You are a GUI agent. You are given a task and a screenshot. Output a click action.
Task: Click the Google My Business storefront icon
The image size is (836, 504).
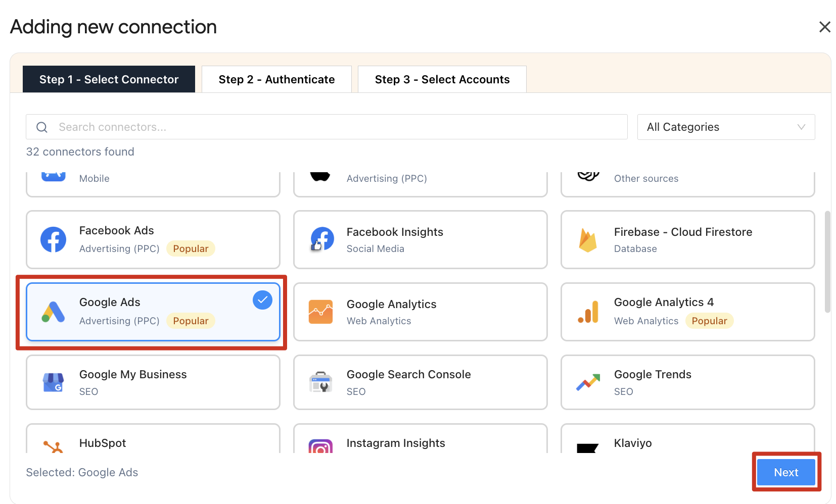(x=53, y=382)
